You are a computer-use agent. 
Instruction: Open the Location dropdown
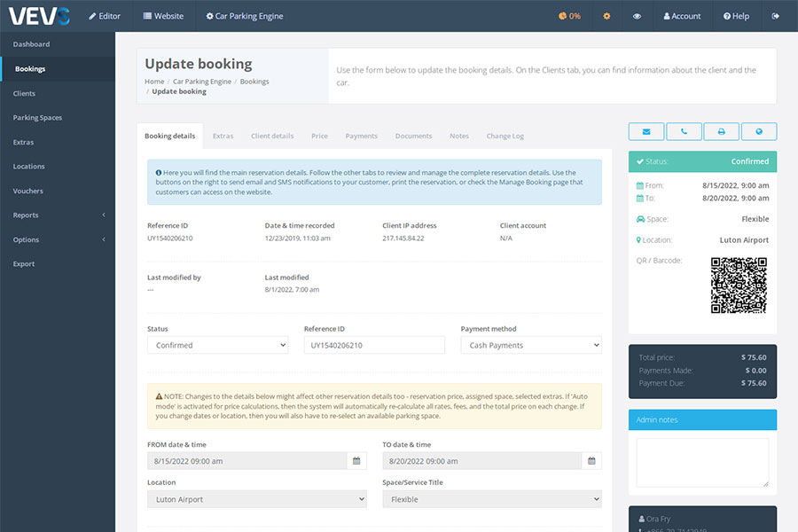[257, 499]
